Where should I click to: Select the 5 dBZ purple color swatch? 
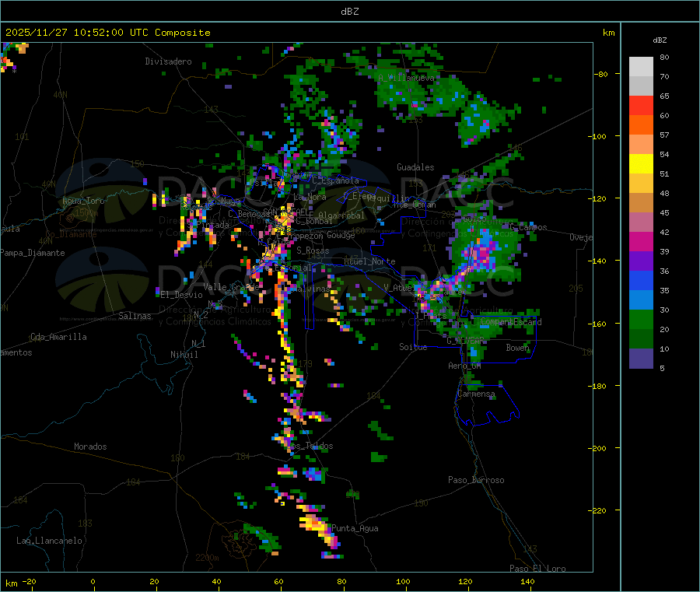pyautogui.click(x=641, y=359)
